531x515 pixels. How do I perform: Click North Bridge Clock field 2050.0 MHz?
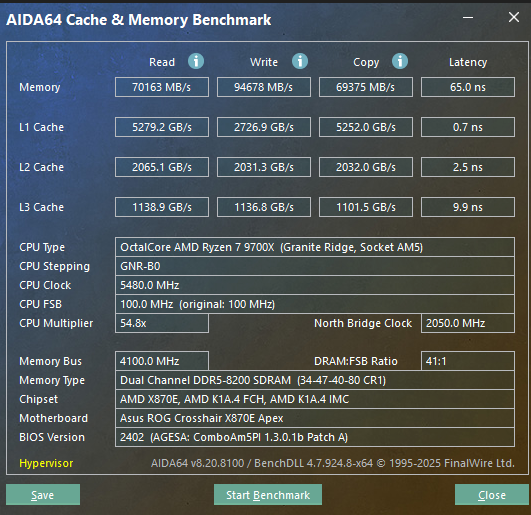click(468, 323)
